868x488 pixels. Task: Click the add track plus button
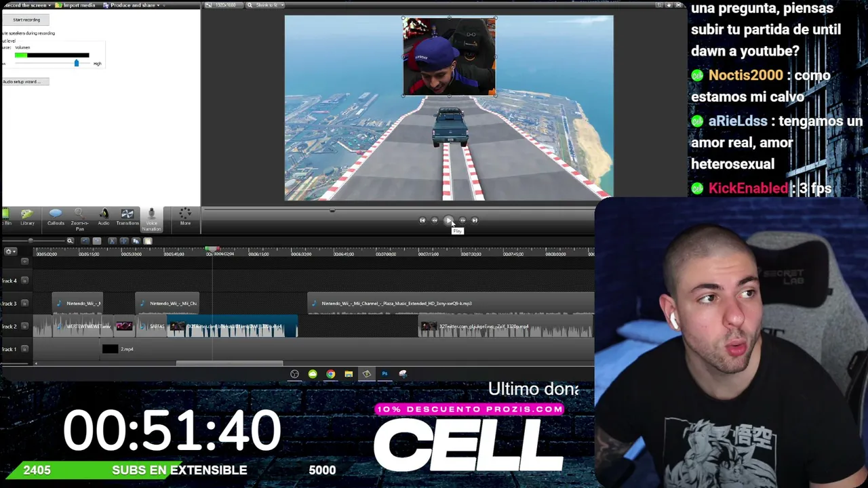coord(24,262)
